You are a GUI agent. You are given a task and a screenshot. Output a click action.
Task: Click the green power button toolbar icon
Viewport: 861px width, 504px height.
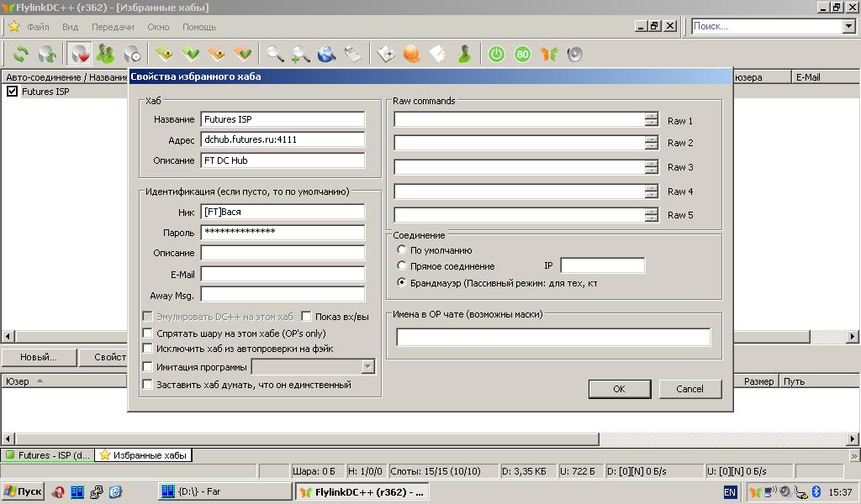(496, 54)
